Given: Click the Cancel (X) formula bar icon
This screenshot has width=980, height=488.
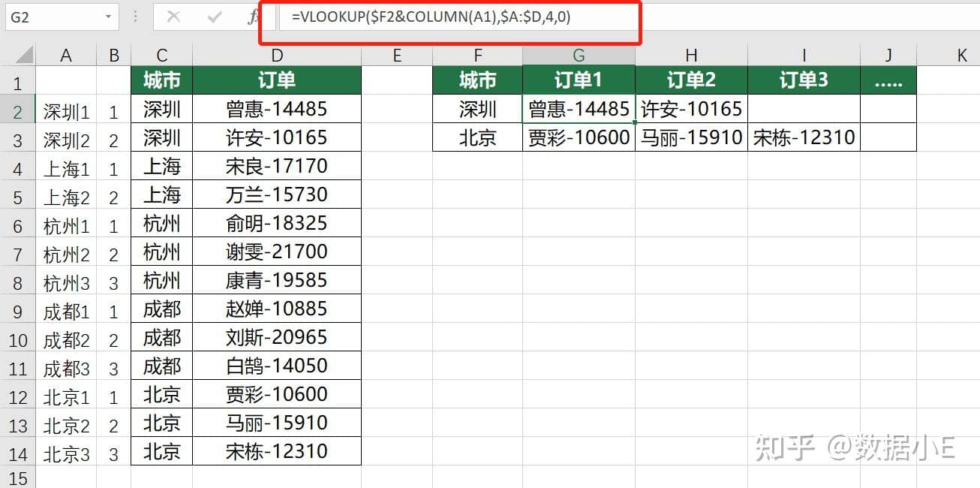Looking at the screenshot, I should click(x=173, y=17).
